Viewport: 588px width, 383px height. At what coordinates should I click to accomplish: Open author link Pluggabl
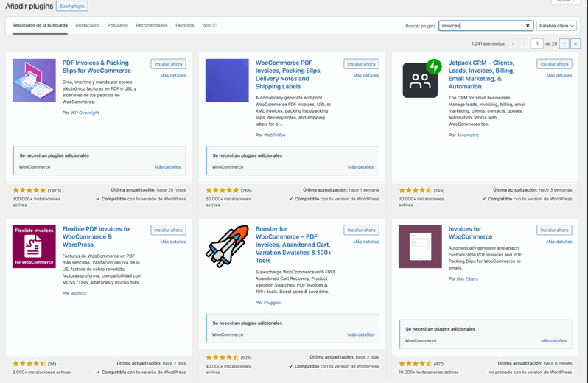[272, 303]
